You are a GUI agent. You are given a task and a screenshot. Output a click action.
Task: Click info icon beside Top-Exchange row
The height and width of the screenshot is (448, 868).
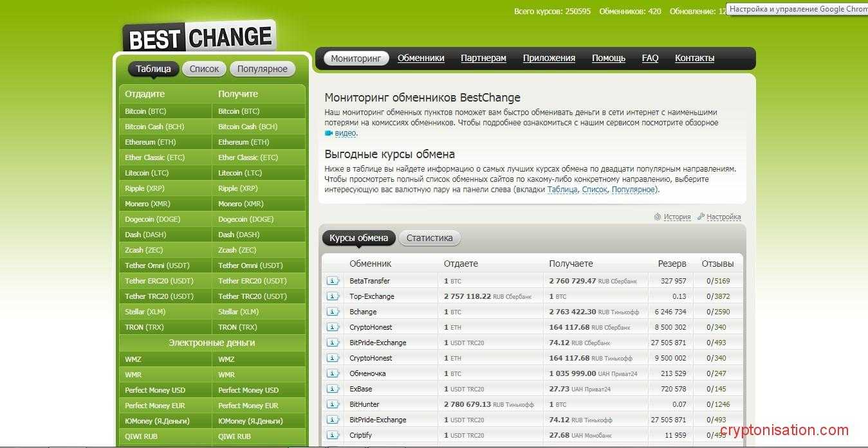coord(333,296)
